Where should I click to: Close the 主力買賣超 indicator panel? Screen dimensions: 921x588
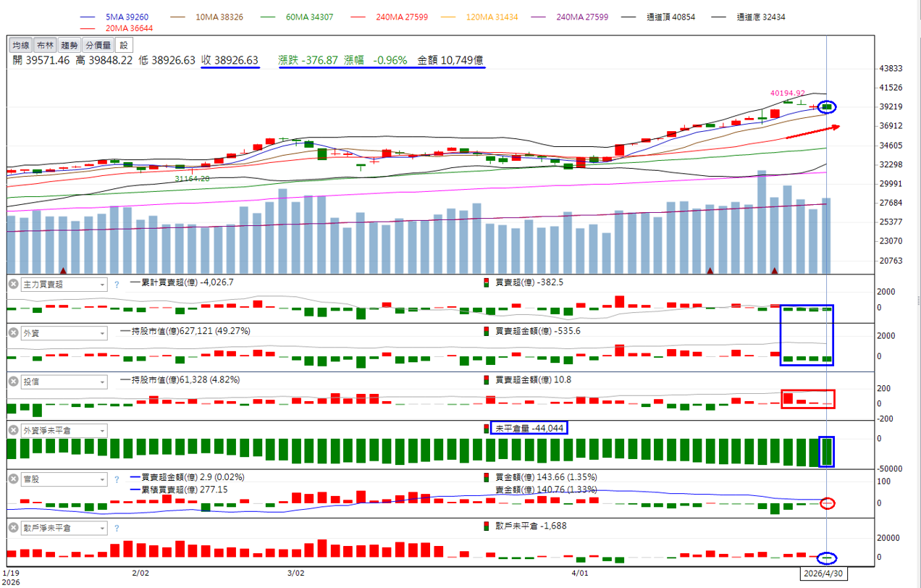click(13, 285)
